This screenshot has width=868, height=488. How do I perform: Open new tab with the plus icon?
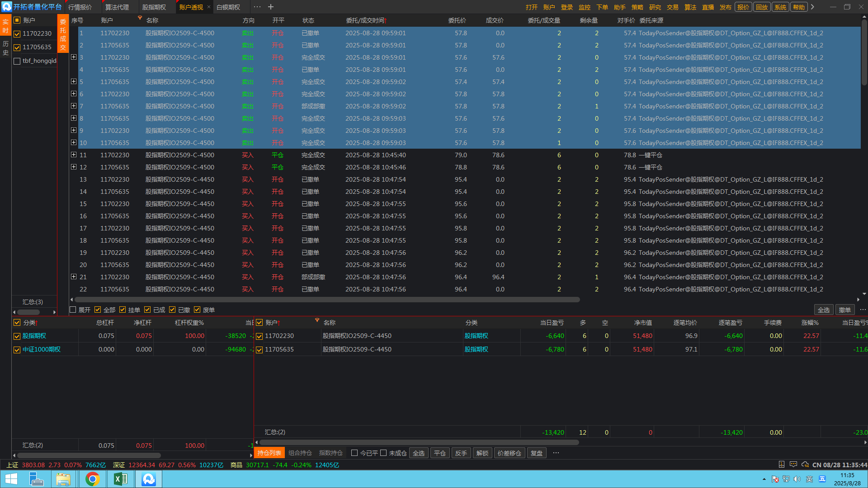(x=271, y=7)
